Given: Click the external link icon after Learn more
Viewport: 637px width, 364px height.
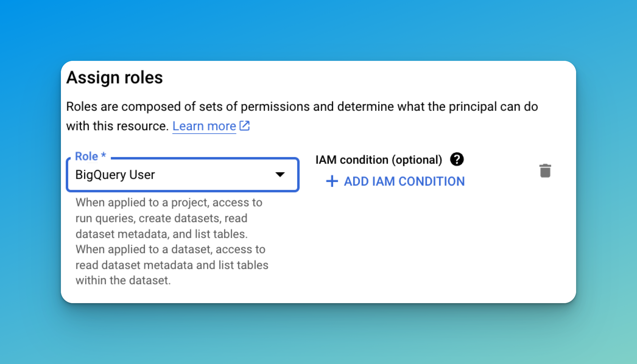Looking at the screenshot, I should (x=245, y=126).
